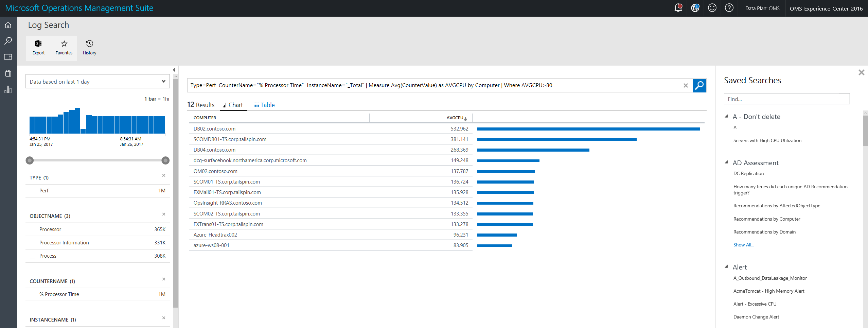Clear the query text with the X
Screen dimensions: 868x328
[x=686, y=85]
